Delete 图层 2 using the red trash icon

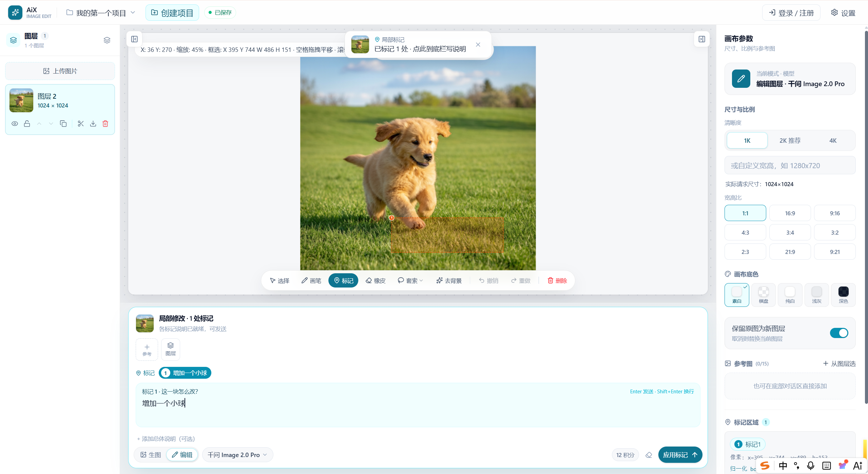(105, 124)
